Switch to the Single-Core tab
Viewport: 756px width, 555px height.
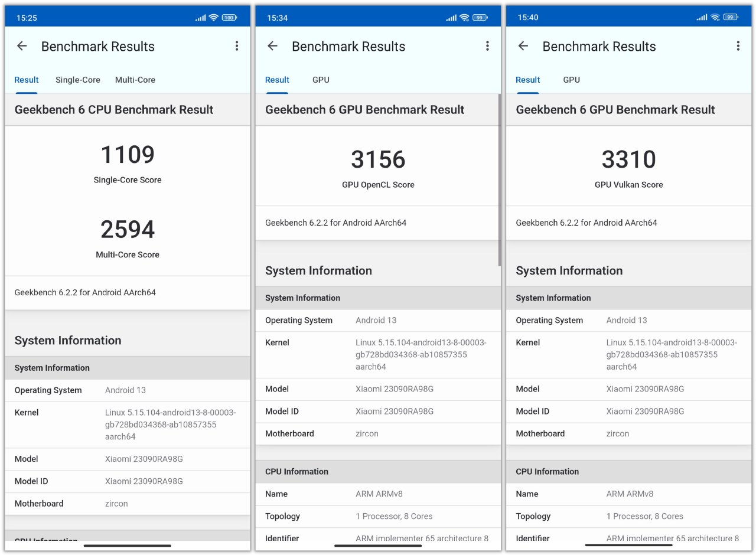tap(77, 80)
